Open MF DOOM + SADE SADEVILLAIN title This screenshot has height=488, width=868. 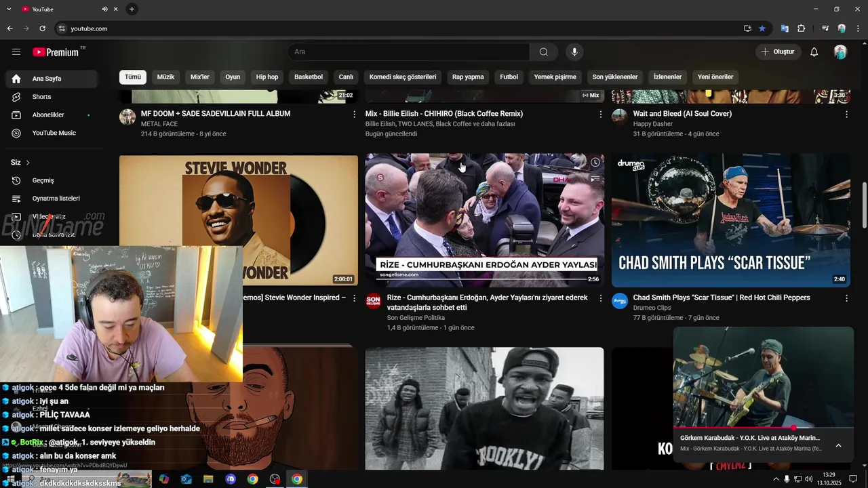tap(216, 114)
